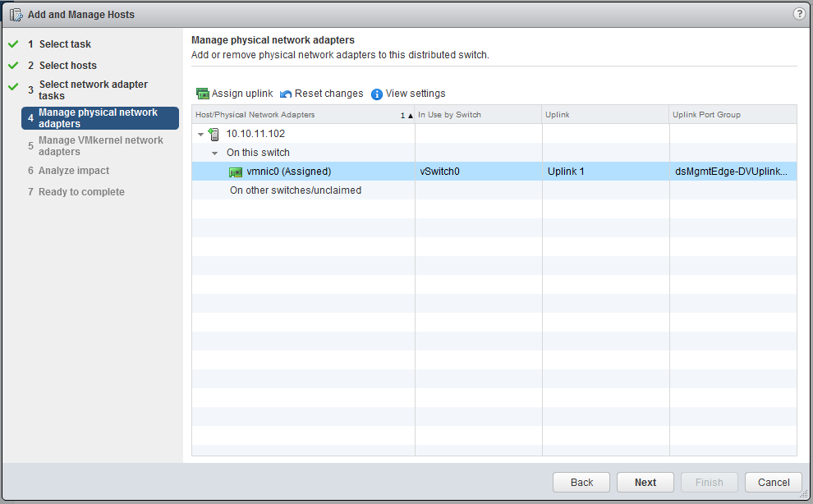Go to step 1 Select task
The image size is (813, 504).
point(65,44)
